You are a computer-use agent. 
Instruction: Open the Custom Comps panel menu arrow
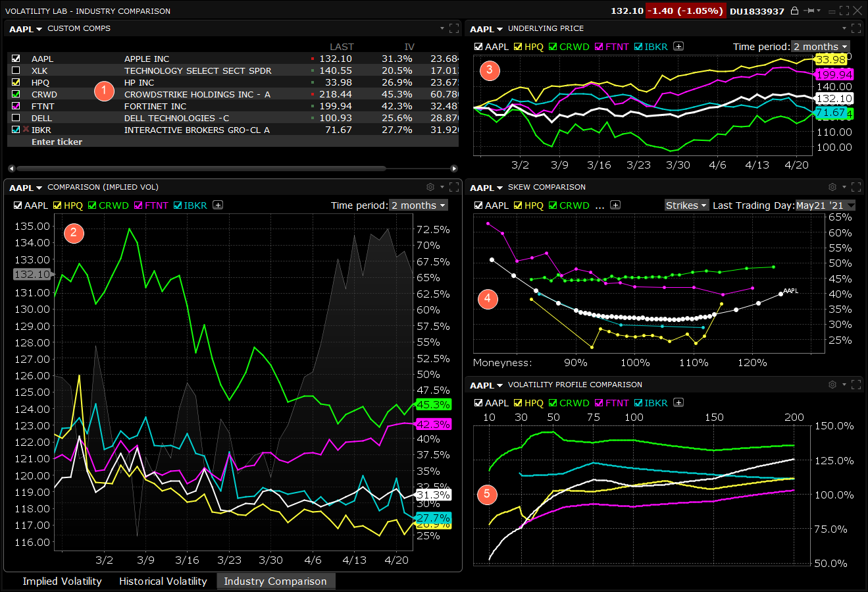pos(442,28)
